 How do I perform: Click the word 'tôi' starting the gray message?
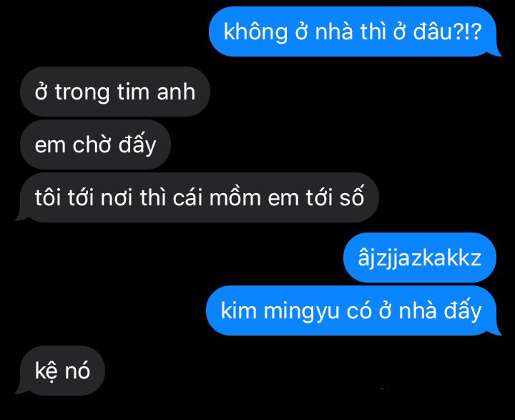(48, 198)
